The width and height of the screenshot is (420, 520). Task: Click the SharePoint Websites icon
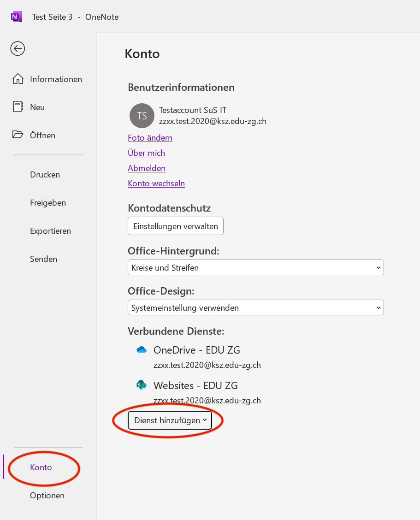(142, 384)
